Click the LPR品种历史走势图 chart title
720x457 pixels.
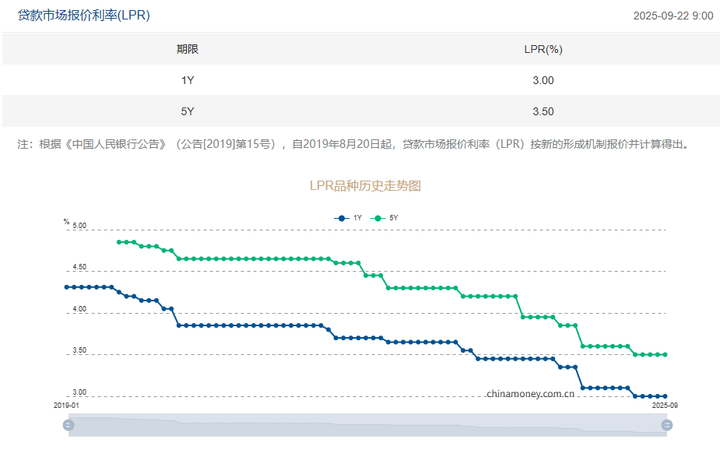click(365, 186)
